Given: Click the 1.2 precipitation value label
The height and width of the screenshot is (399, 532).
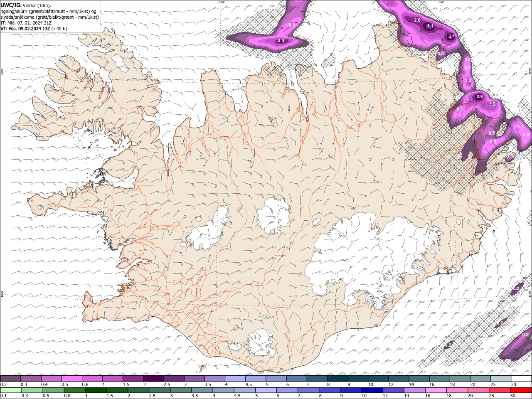Looking at the screenshot, I should pos(468,80).
